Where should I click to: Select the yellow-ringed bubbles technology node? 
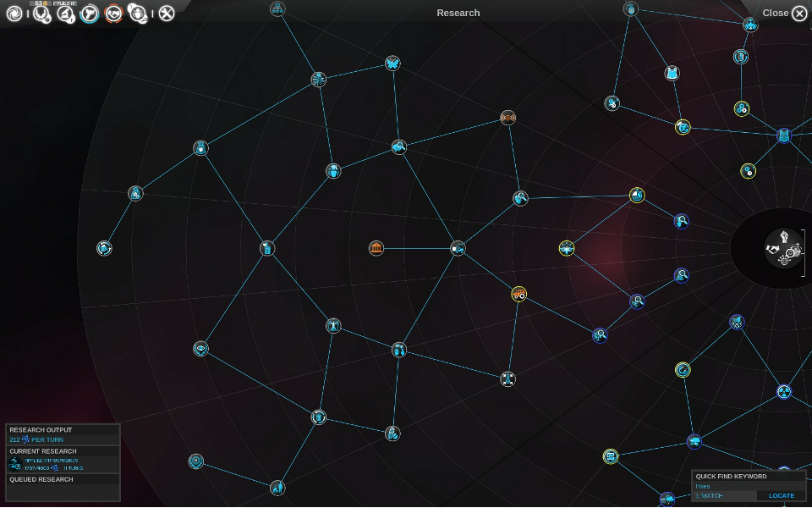[749, 171]
